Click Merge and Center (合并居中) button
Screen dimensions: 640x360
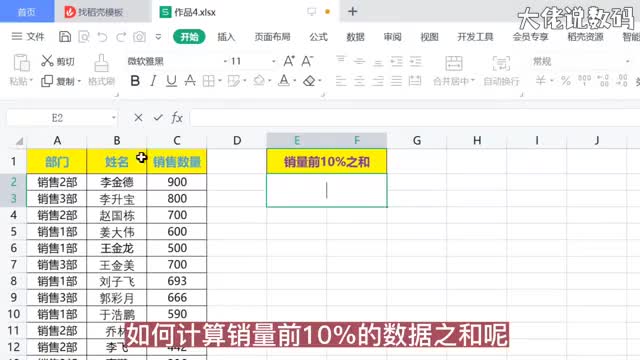453,71
